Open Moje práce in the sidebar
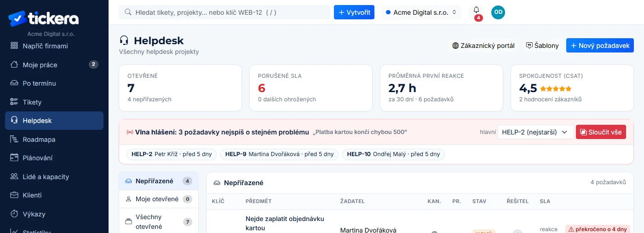 [x=54, y=64]
